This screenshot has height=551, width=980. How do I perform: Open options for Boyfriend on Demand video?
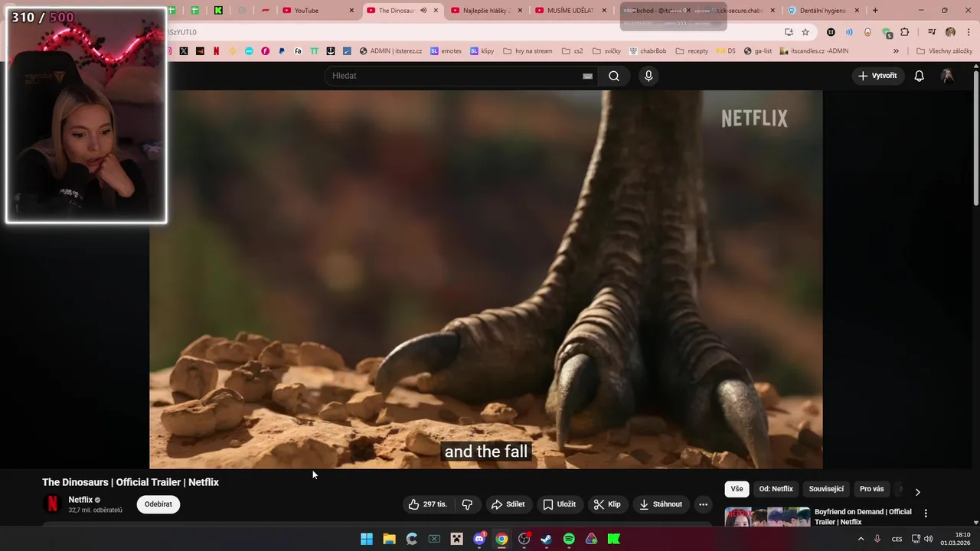point(925,514)
